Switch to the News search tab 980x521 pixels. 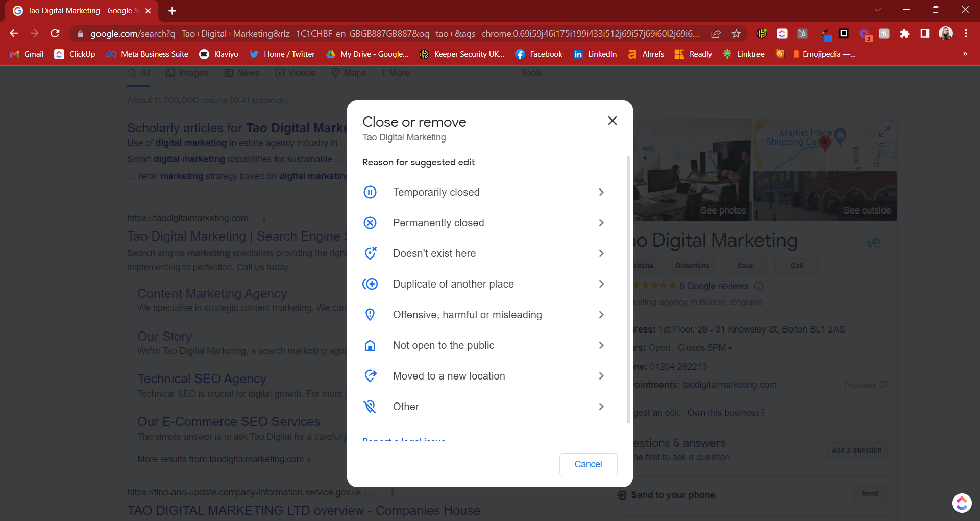click(x=242, y=73)
